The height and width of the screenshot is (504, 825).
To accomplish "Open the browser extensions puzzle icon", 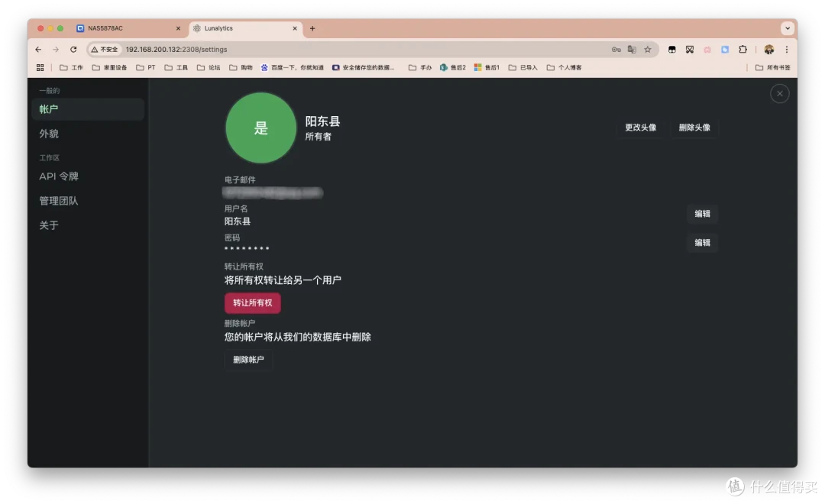I will tap(743, 50).
